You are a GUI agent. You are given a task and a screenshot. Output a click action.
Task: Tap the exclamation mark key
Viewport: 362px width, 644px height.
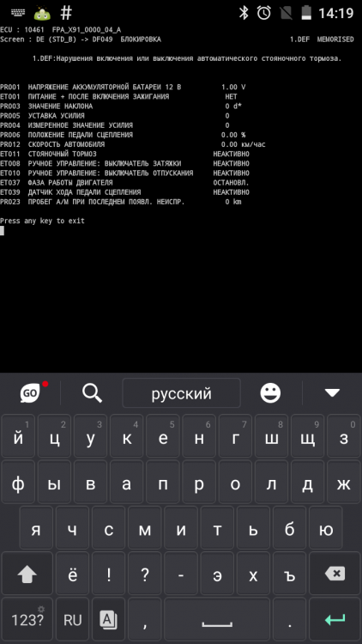point(108,575)
